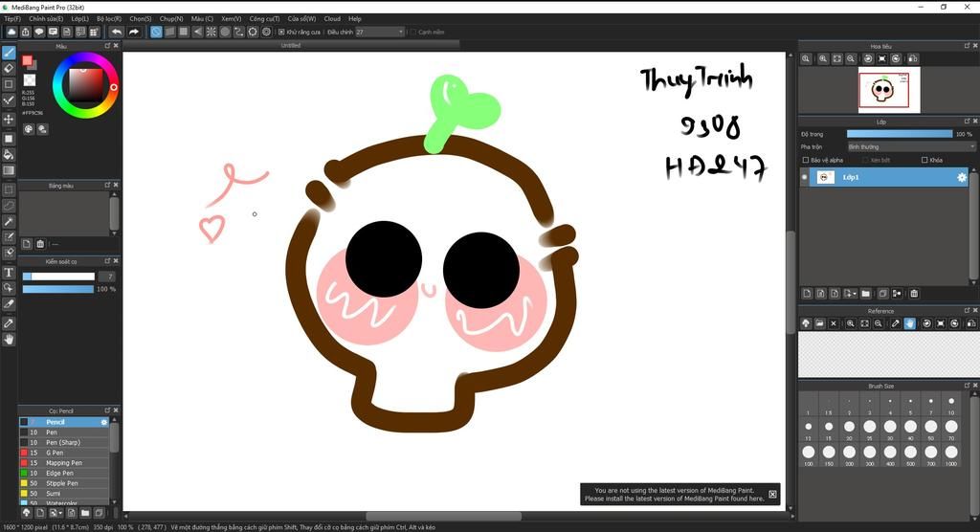Click the navigator thumbnail preview

(x=889, y=90)
